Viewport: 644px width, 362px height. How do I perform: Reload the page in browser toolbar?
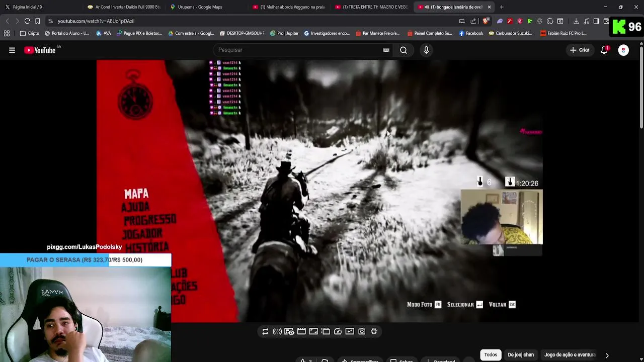coord(27,21)
